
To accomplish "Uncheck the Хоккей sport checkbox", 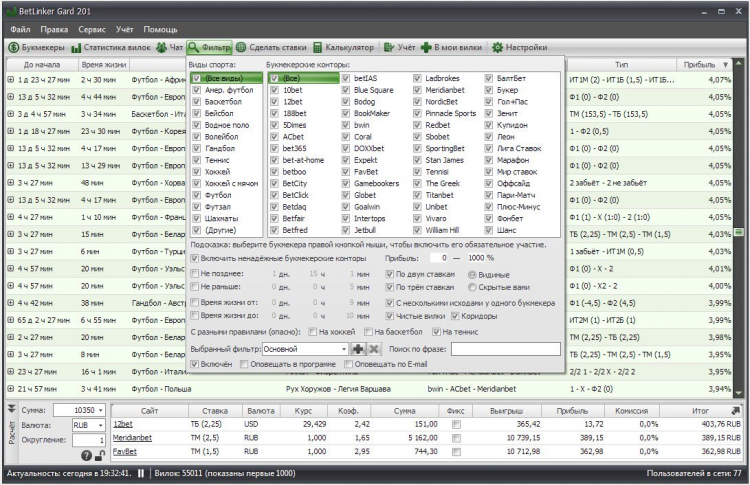I will [196, 172].
